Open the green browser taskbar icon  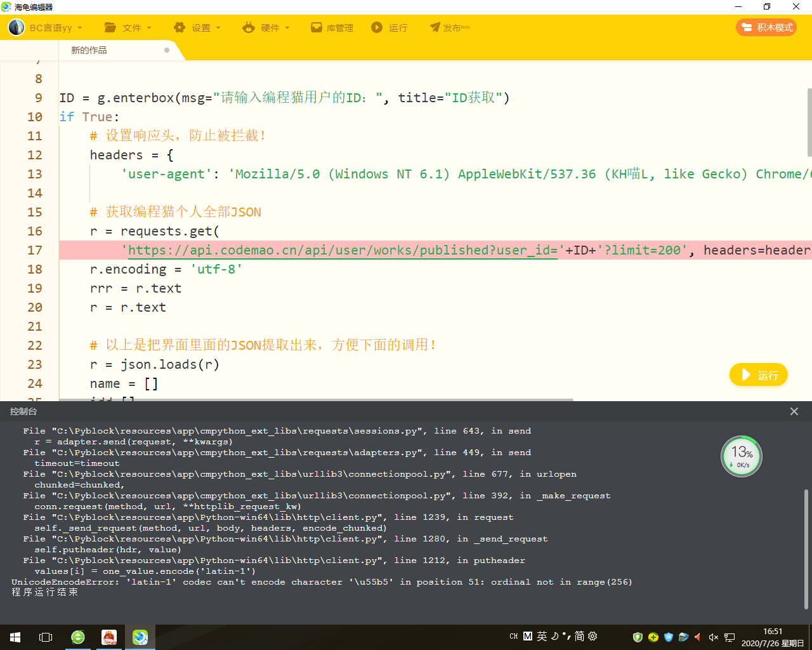click(x=78, y=637)
